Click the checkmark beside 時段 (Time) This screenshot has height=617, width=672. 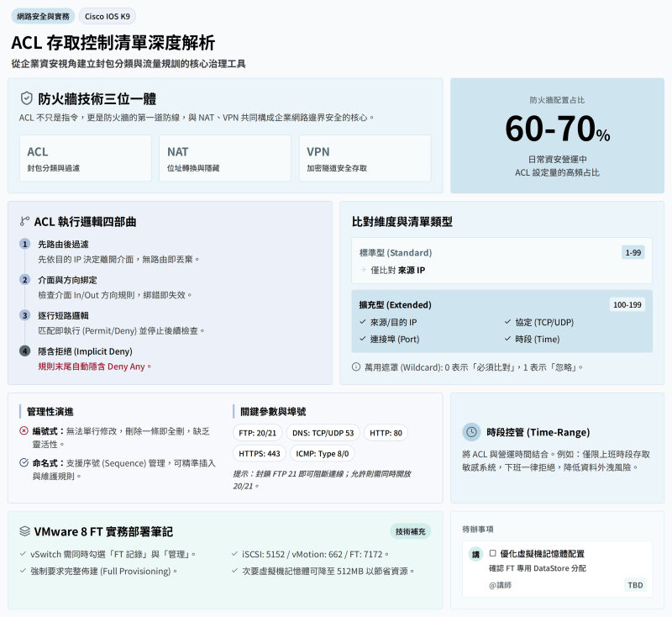click(x=507, y=339)
